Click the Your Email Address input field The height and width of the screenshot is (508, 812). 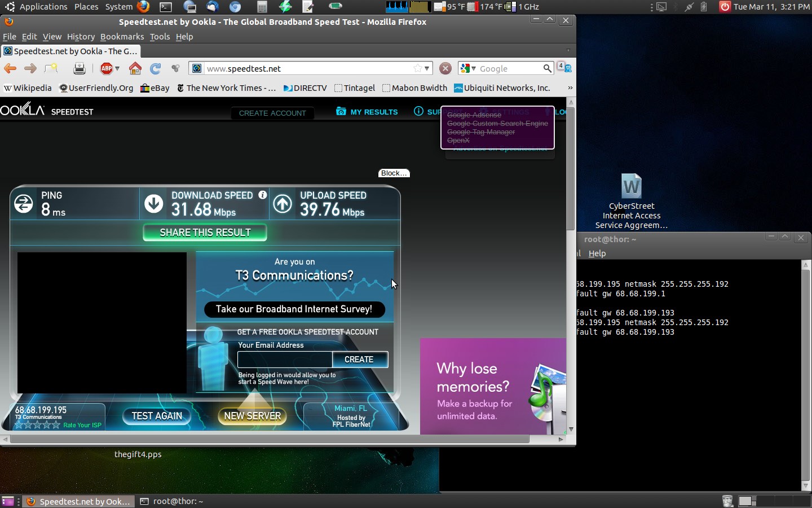point(284,360)
